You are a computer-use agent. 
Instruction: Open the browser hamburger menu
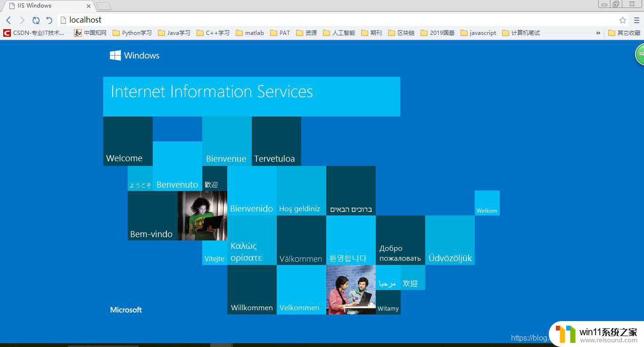pos(636,20)
